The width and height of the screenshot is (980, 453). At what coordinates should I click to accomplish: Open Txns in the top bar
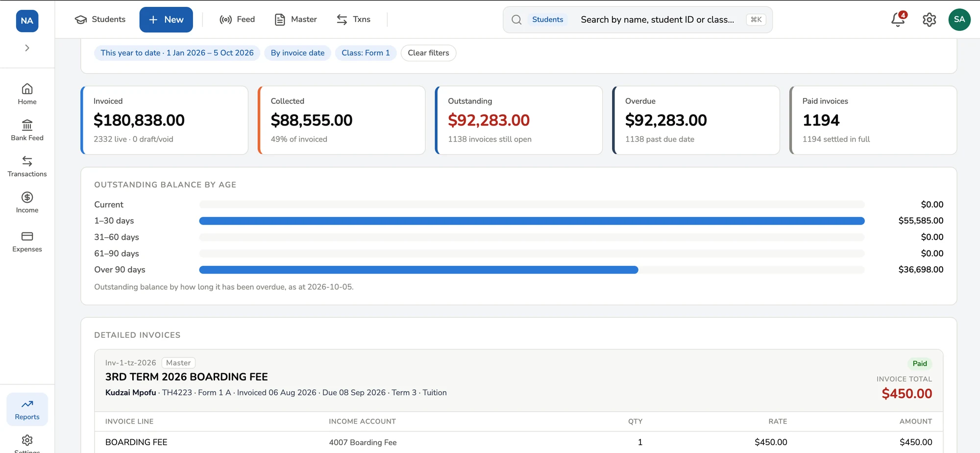click(x=353, y=20)
